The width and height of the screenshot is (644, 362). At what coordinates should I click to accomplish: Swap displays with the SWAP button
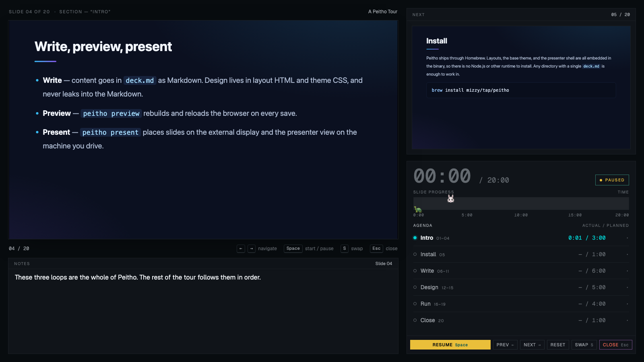(584, 345)
